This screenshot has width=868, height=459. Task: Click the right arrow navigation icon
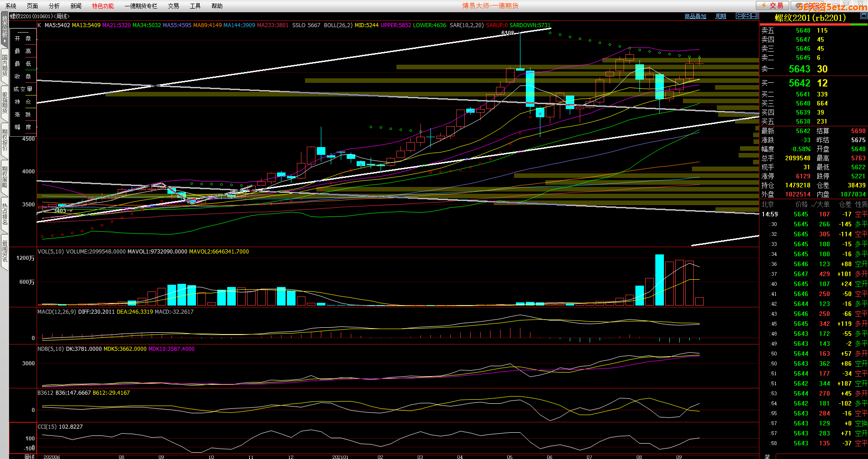tap(747, 16)
